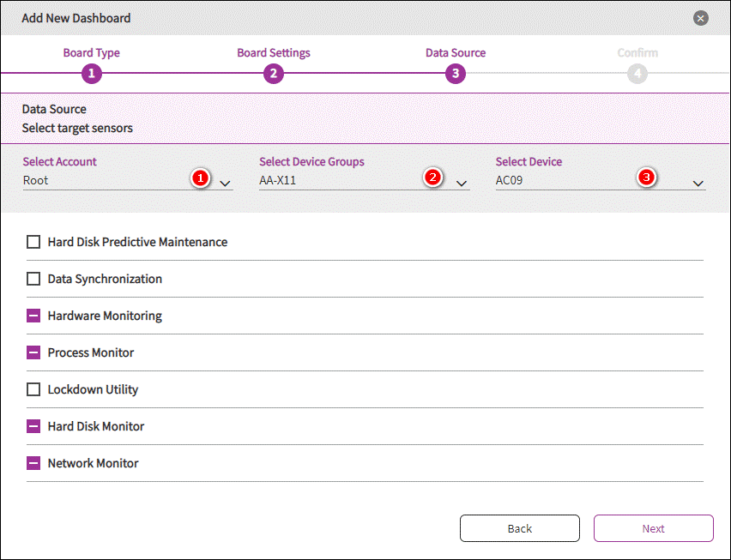This screenshot has width=731, height=560.
Task: Toggle the Network Monitor checkbox
Action: (x=33, y=463)
